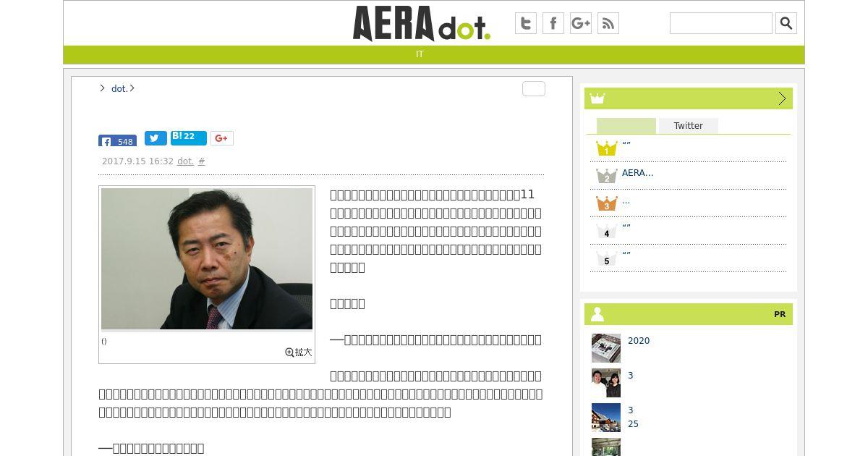The height and width of the screenshot is (456, 868).
Task: Open PR link with text 3 25
Action: coord(633,417)
